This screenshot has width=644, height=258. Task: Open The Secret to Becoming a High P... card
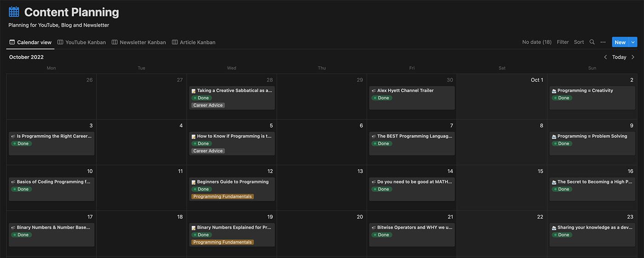pos(592,189)
